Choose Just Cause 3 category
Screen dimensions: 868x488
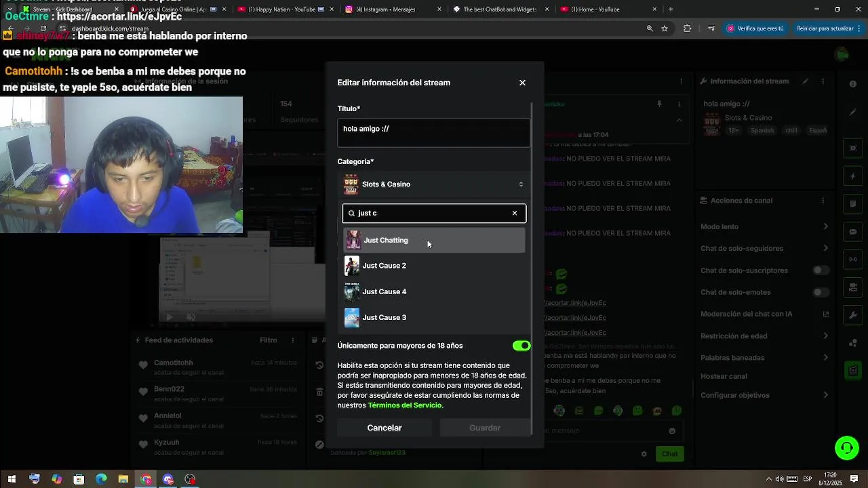click(x=434, y=317)
